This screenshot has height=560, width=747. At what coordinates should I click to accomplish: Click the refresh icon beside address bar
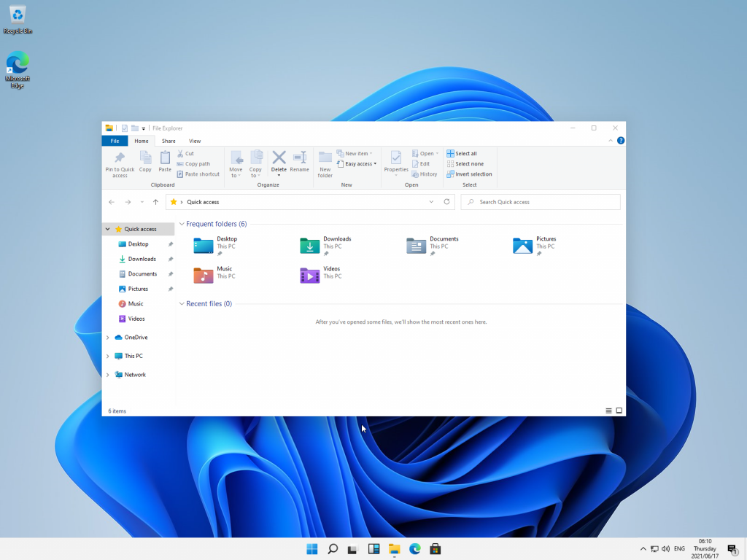point(447,202)
